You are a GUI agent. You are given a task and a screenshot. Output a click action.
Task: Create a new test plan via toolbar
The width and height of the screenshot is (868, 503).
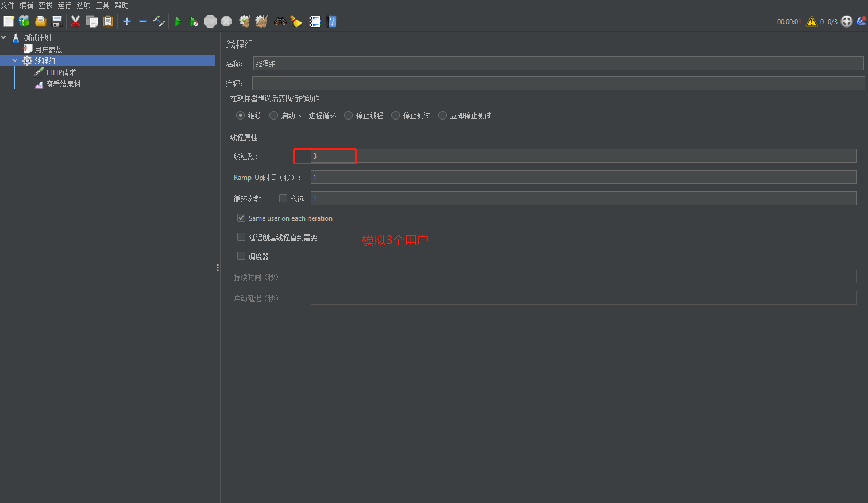point(9,21)
